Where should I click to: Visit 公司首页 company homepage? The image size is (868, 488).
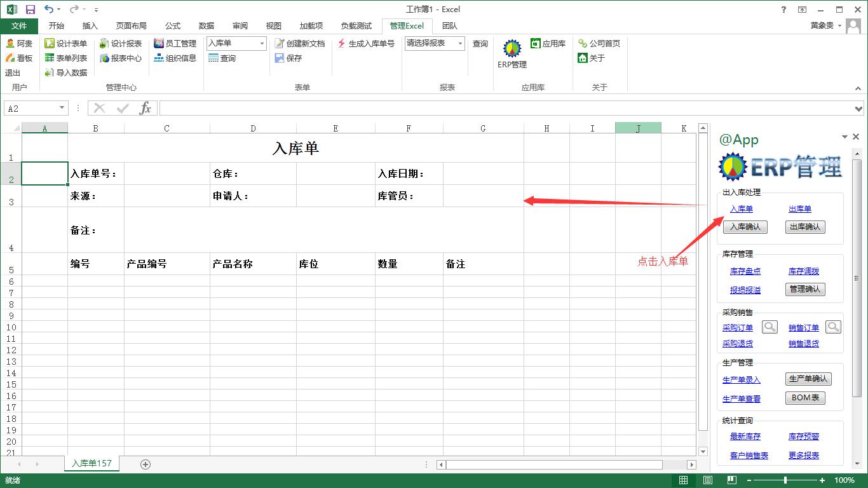(x=599, y=43)
